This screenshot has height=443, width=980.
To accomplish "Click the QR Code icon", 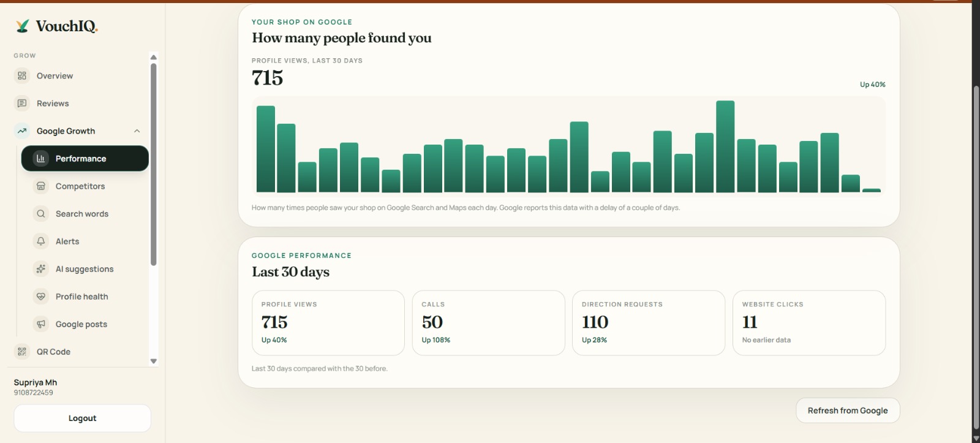I will (22, 351).
